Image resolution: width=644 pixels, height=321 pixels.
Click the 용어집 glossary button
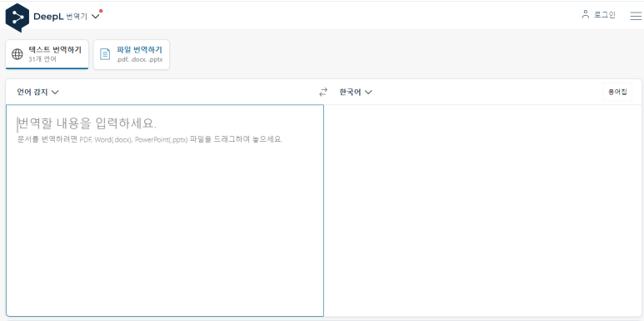point(617,92)
